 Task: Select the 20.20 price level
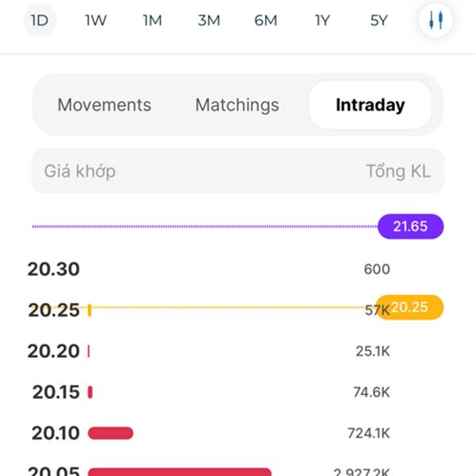53,351
